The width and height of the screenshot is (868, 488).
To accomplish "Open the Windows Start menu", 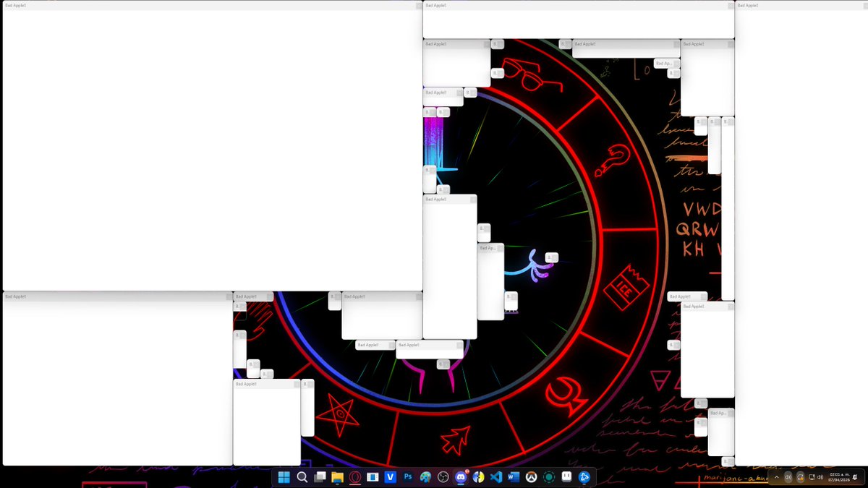I will [x=284, y=477].
